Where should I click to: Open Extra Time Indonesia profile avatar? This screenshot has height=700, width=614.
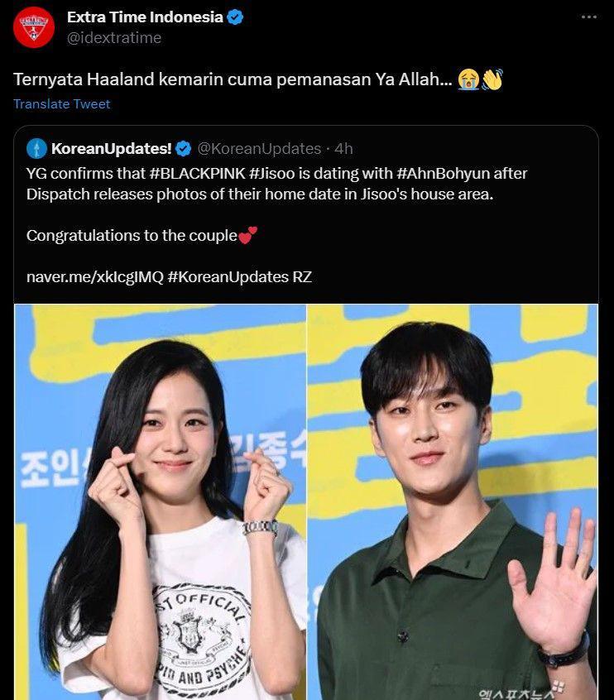[34, 26]
